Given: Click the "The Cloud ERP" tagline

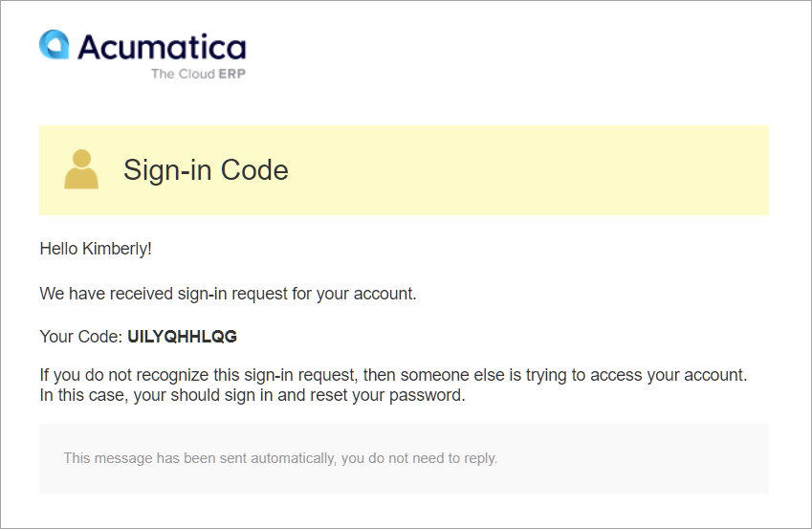Looking at the screenshot, I should click(x=198, y=74).
